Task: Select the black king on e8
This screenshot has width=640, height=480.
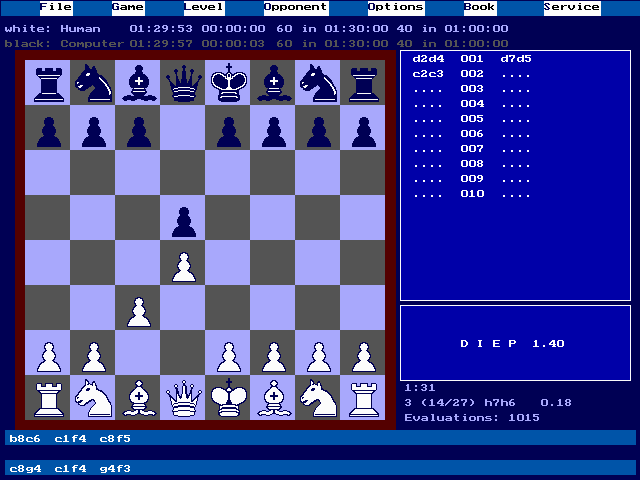Action: click(229, 83)
